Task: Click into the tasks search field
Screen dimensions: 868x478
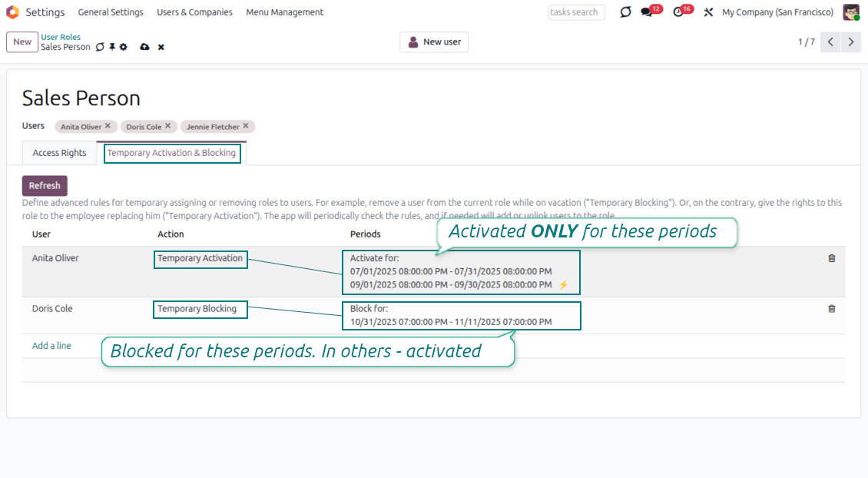Action: pos(576,12)
